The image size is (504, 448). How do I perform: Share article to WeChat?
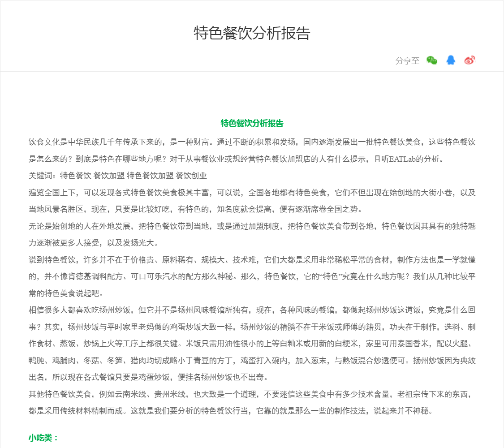432,60
